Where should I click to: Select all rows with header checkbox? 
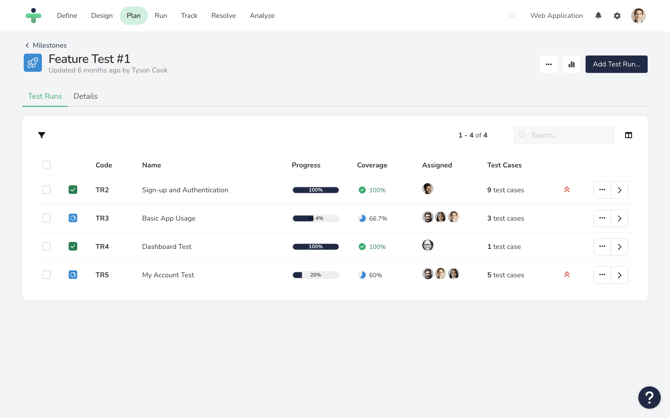(x=46, y=165)
